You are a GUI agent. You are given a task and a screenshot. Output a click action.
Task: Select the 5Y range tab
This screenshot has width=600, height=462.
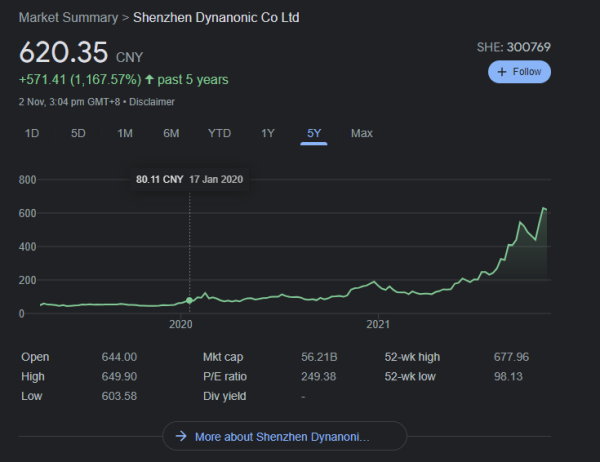tap(314, 133)
